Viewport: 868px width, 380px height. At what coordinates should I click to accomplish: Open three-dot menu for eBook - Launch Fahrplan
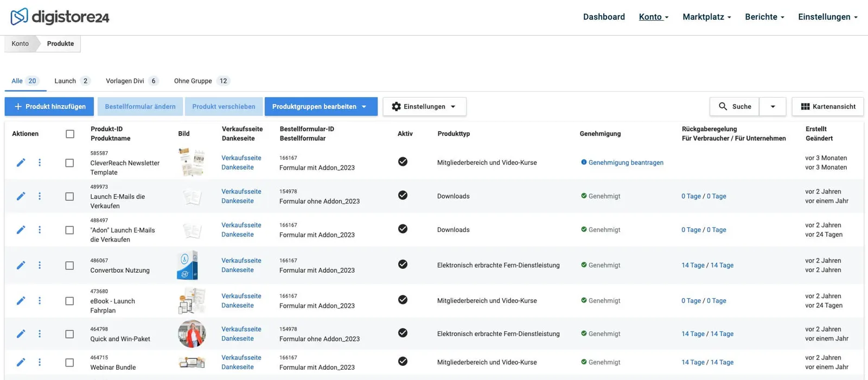[x=40, y=301]
